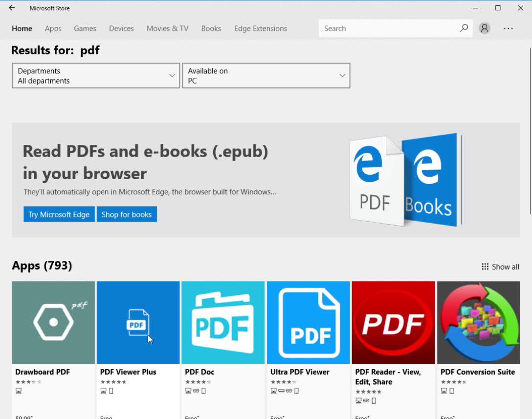Expand the Departments dropdown
This screenshot has width=532, height=419.
pos(96,75)
